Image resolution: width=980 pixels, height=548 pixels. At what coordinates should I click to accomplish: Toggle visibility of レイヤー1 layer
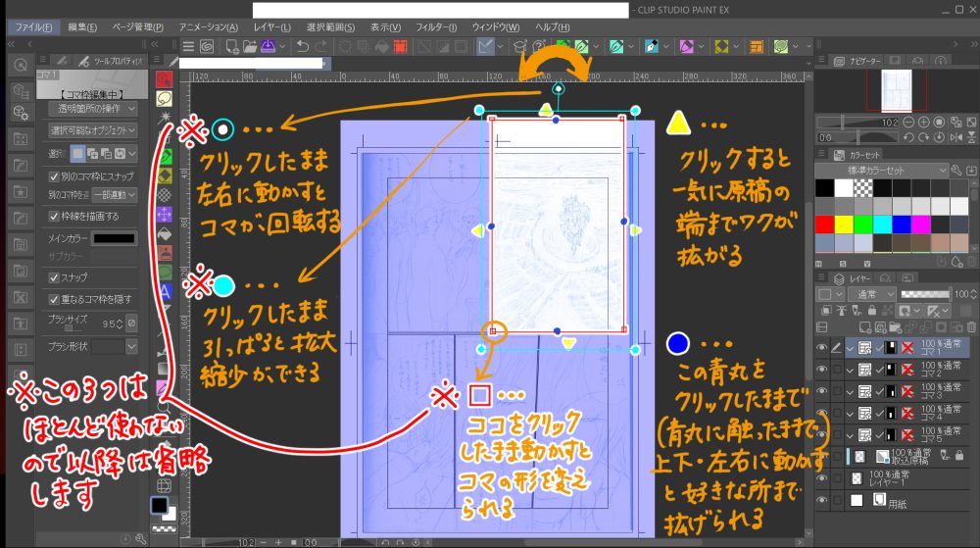pyautogui.click(x=822, y=478)
